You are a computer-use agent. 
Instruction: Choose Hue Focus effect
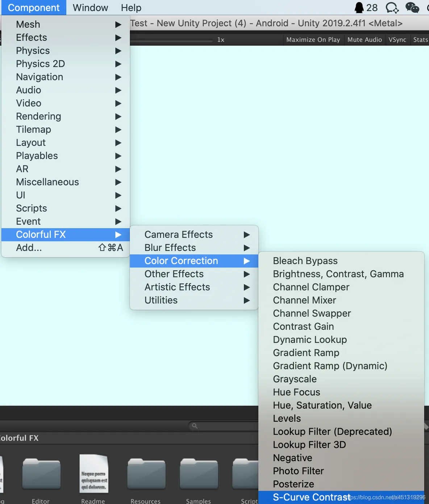341,392
